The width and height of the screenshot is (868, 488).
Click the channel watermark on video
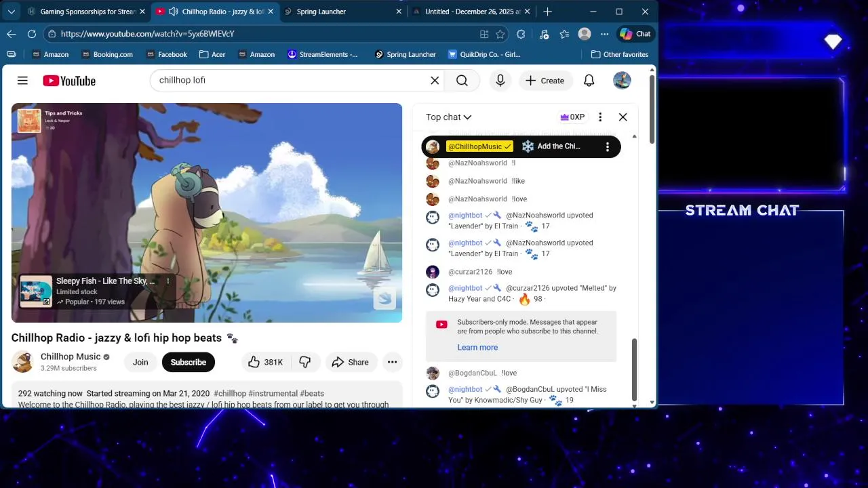coord(384,299)
